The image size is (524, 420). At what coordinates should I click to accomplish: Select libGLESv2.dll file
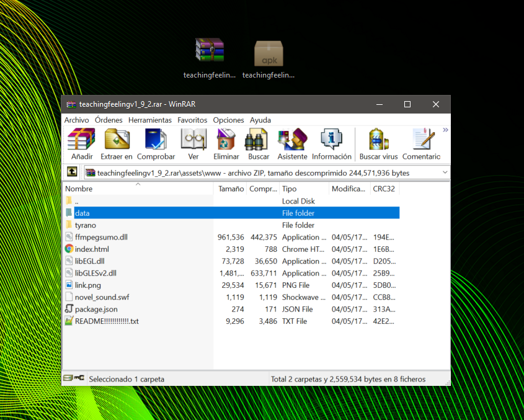(x=231, y=273)
